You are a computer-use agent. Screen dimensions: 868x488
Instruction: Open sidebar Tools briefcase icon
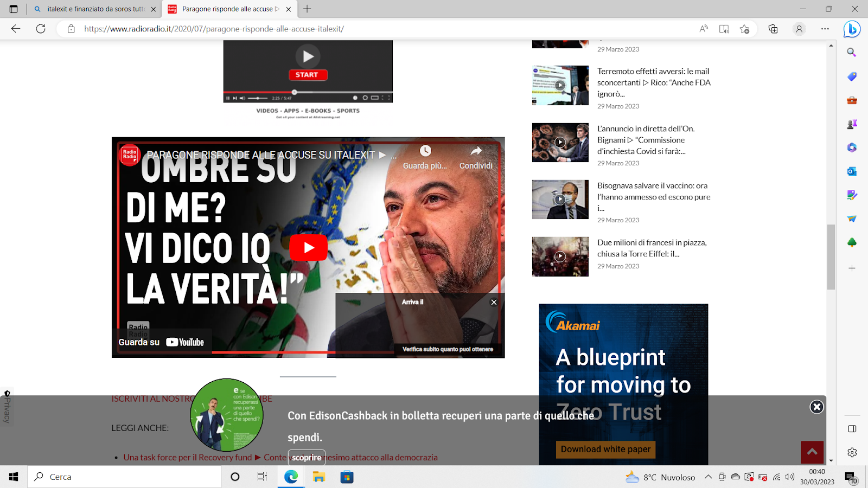852,100
